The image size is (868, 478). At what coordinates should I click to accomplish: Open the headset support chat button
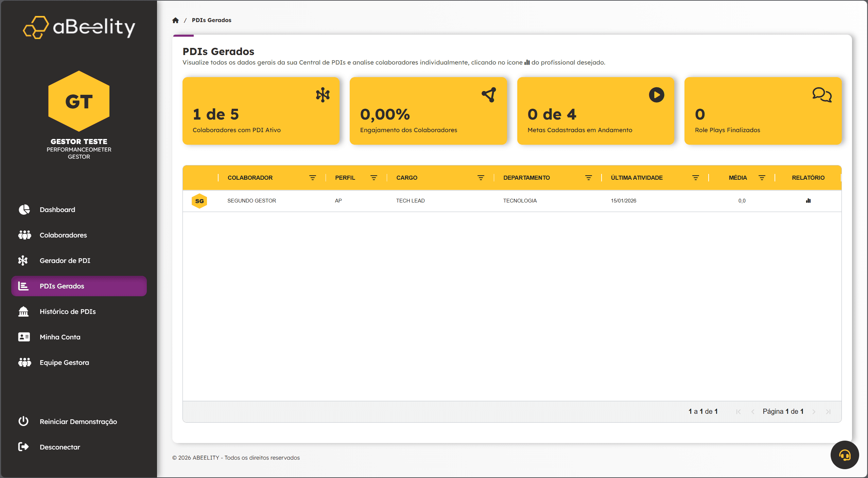(x=845, y=455)
